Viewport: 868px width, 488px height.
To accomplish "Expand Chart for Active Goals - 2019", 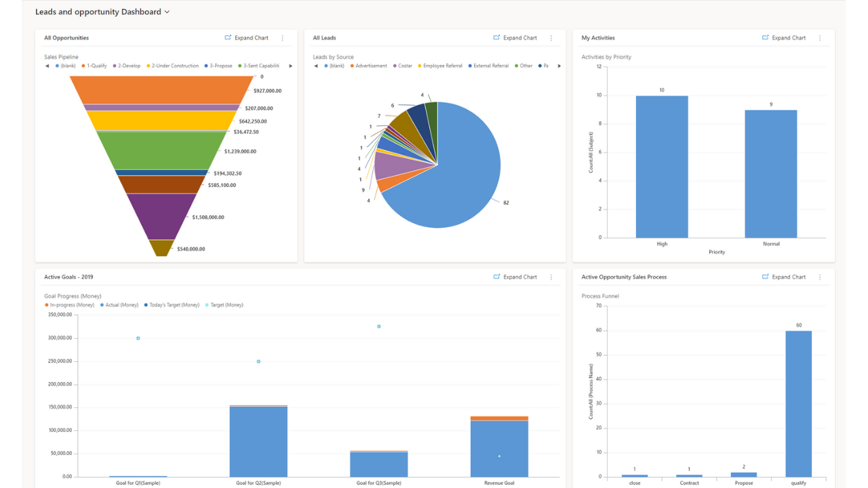I will [515, 277].
